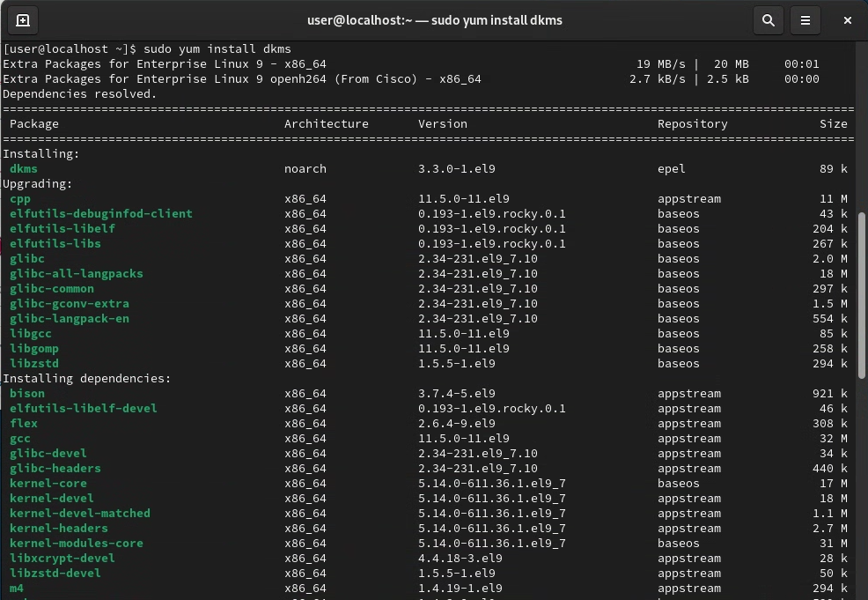Open terminal search with magnifier icon
This screenshot has height=600, width=868.
coord(769,20)
